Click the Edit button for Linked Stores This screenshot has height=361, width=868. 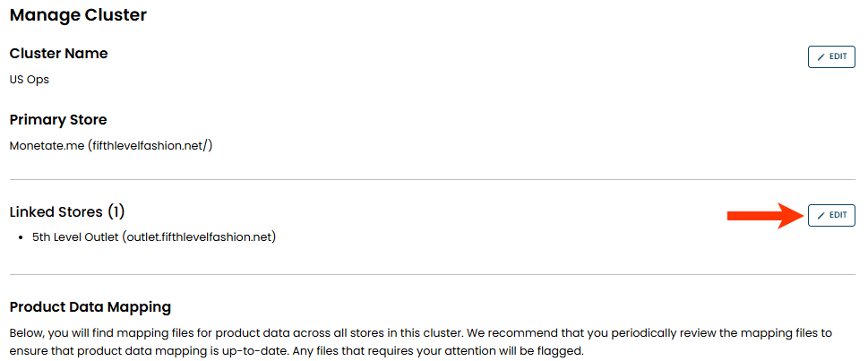[831, 215]
